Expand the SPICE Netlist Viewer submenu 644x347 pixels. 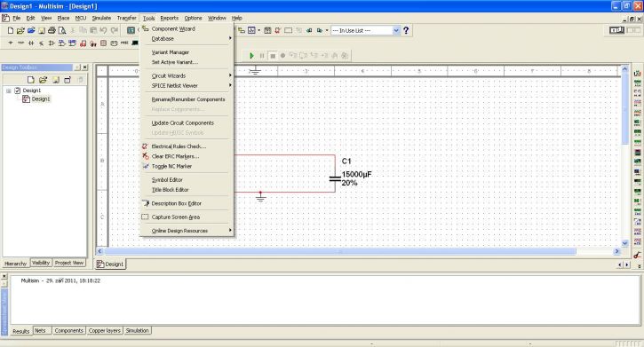(x=187, y=86)
